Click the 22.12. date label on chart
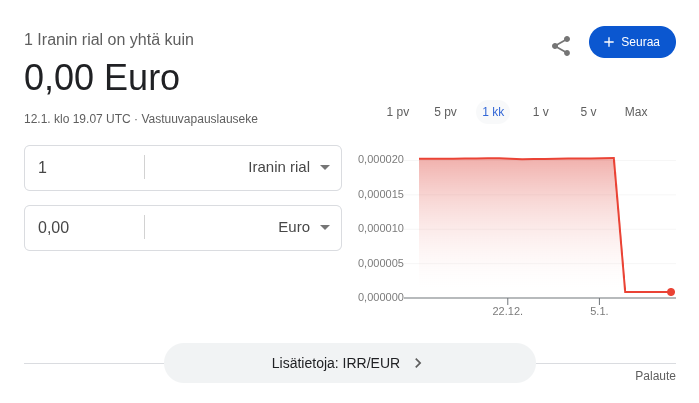 (507, 311)
